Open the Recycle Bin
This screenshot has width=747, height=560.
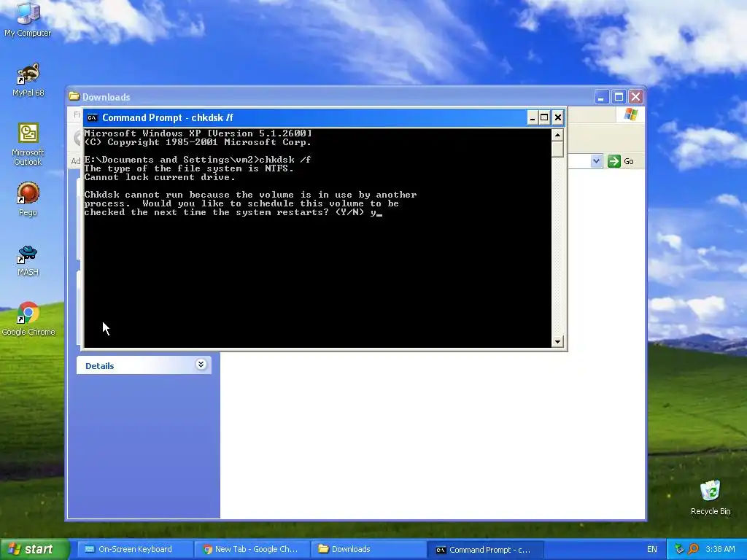711,497
